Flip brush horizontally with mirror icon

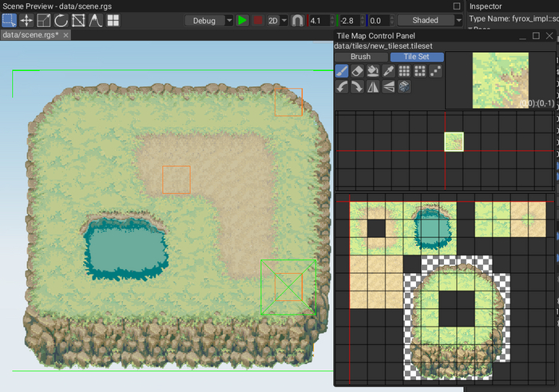(373, 87)
